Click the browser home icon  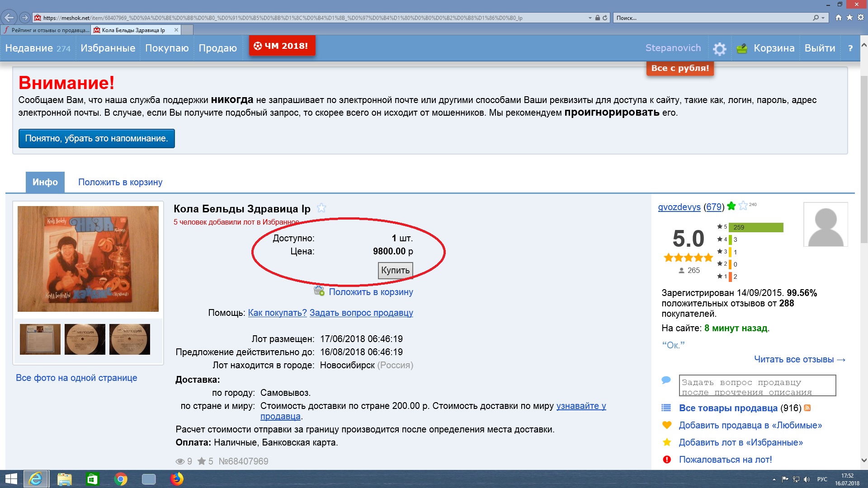pos(839,18)
